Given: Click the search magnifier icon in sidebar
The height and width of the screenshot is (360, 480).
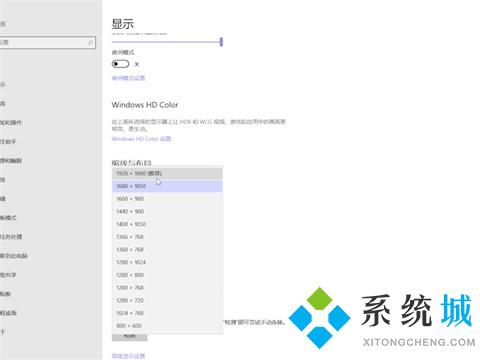Looking at the screenshot, I should pyautogui.click(x=90, y=43).
